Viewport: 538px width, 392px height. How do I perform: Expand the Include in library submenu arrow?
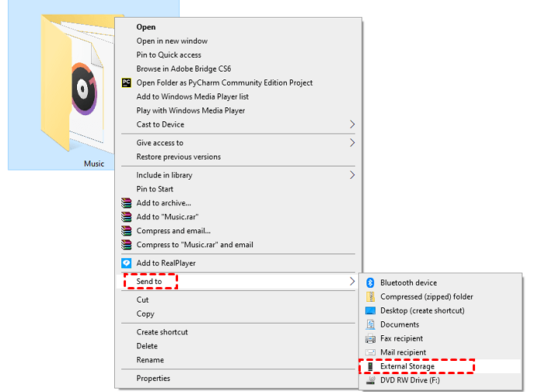tap(352, 175)
